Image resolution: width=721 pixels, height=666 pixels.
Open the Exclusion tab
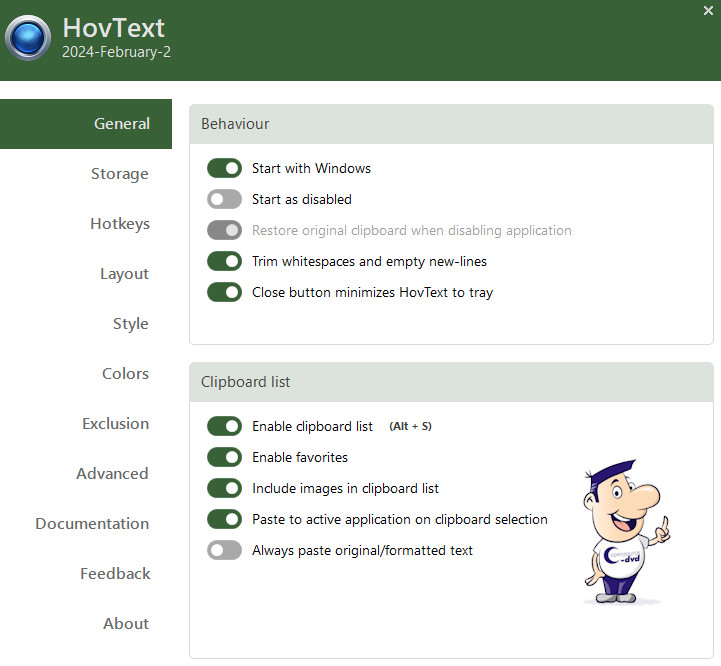(x=115, y=424)
